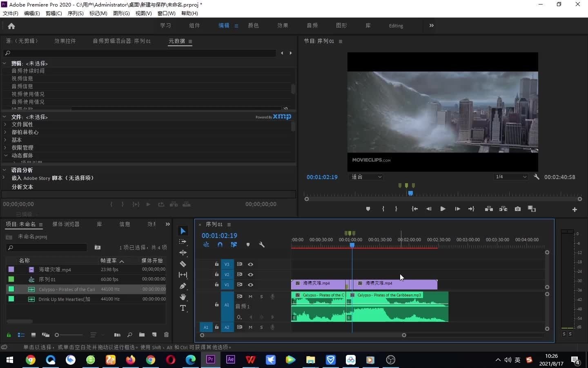The width and height of the screenshot is (588, 368).
Task: Click Lift button in Program Monitor
Action: tap(489, 209)
